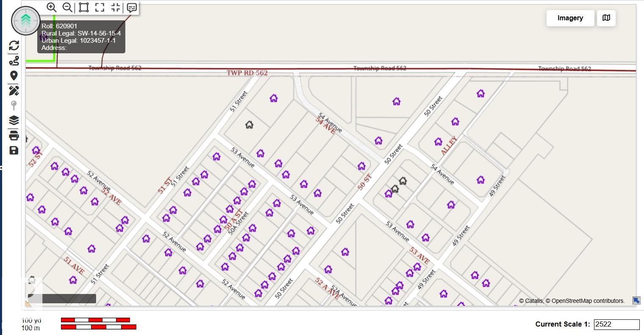
Task: Click the save map floppy icon
Action: [14, 151]
